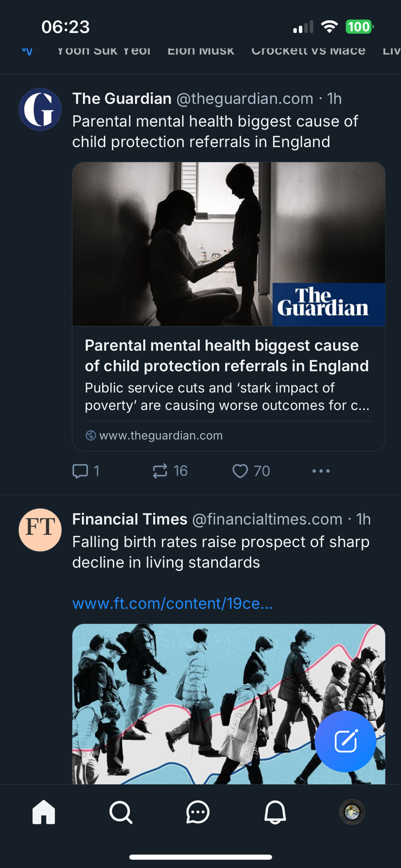Viewport: 401px width, 868px height.
Task: Open the Guardian article preview image
Action: [x=229, y=244]
